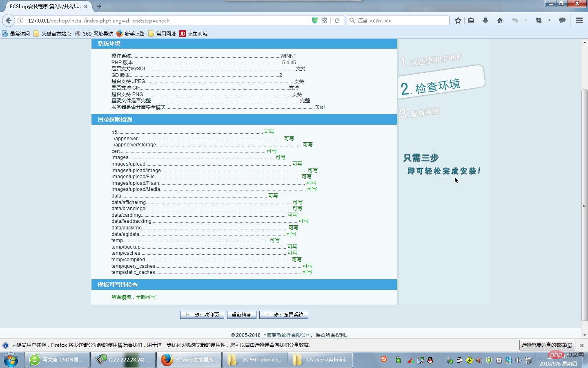Click 下一步：配置系统 button

[x=283, y=315]
